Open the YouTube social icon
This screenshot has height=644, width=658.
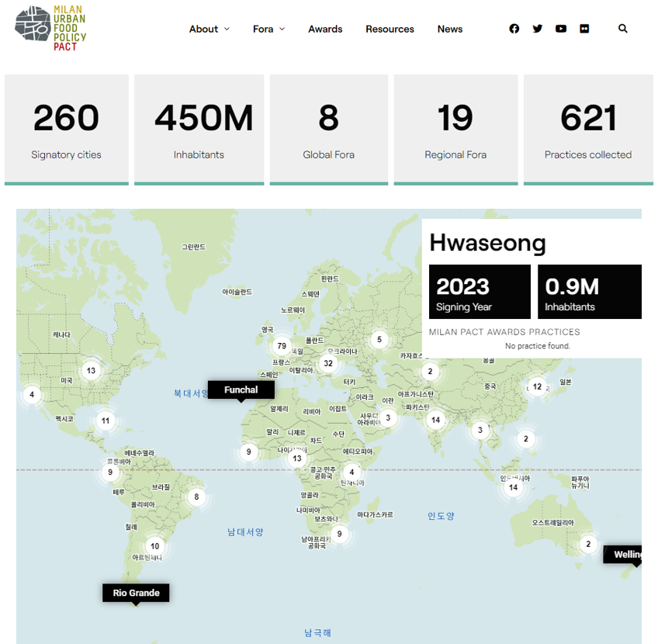(561, 29)
